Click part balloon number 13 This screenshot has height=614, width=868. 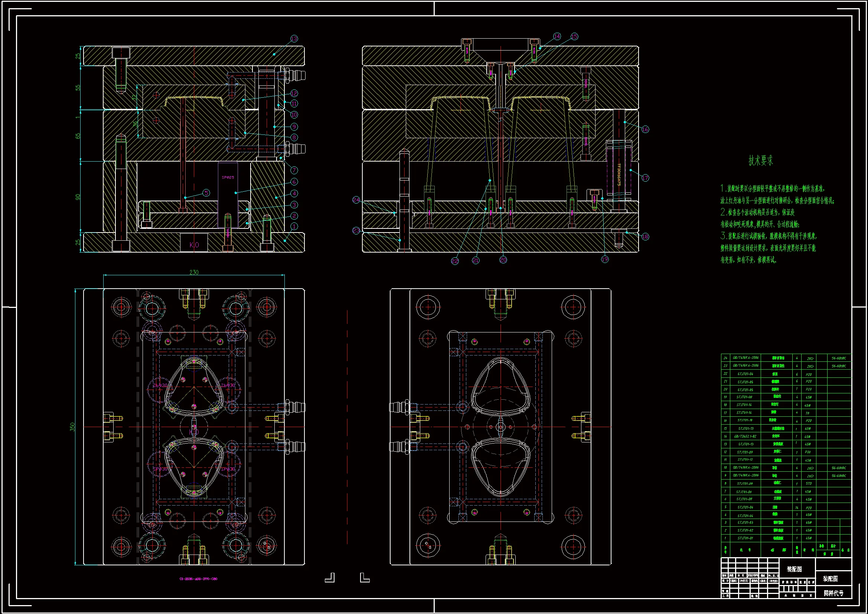pyautogui.click(x=294, y=39)
